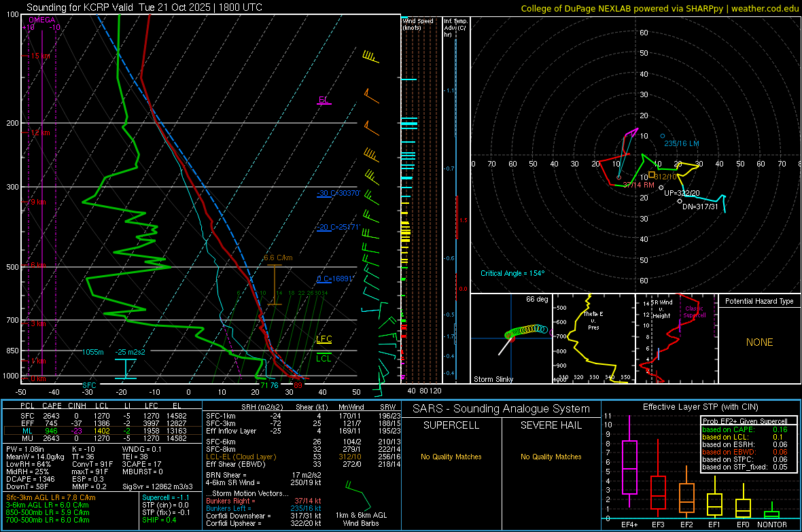This screenshot has height=532, width=802.
Task: Click No Quality Matches under SUPERCELL
Action: pyautogui.click(x=451, y=457)
